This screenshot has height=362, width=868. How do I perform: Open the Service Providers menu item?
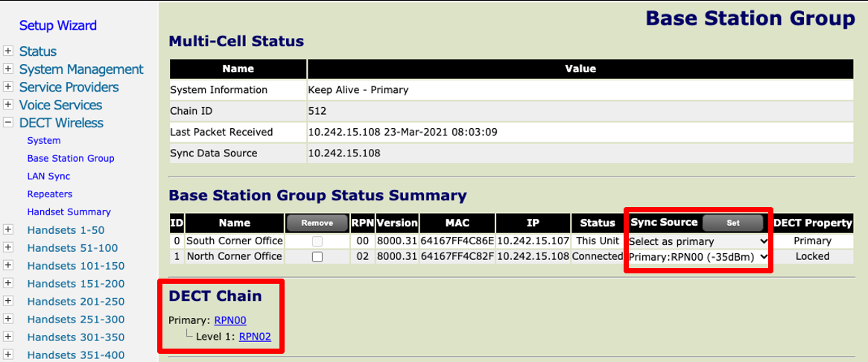coord(69,87)
